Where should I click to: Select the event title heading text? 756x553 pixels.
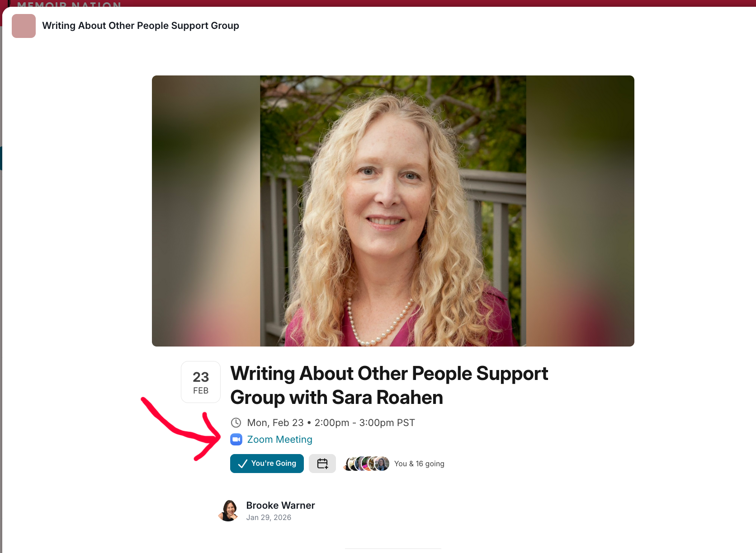point(389,385)
